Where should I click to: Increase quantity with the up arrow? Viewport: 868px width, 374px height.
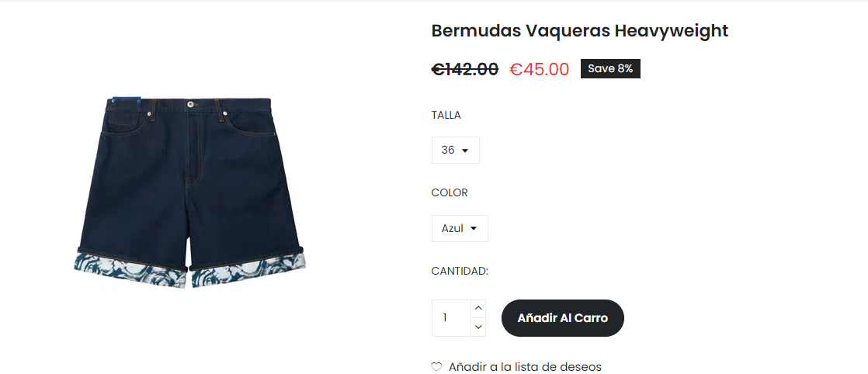point(478,309)
